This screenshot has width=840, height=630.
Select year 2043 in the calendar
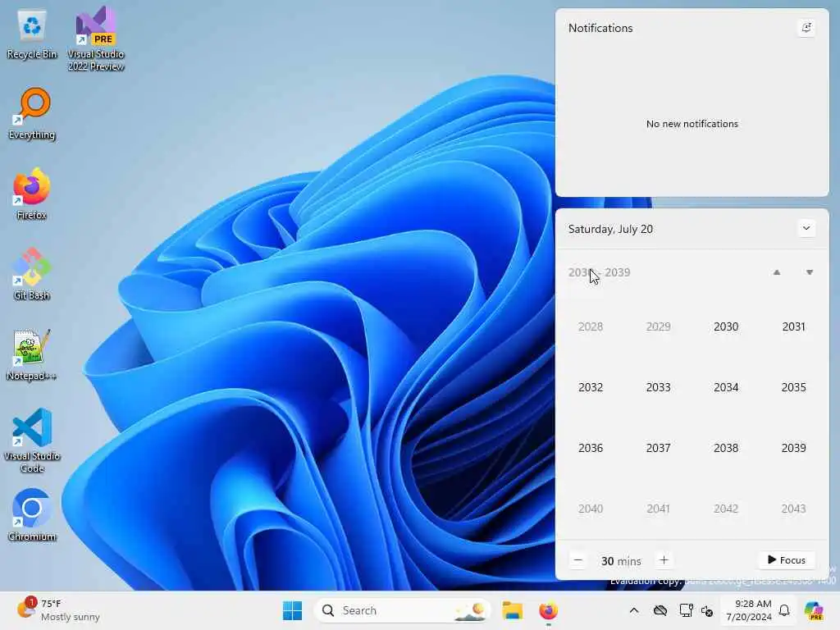pyautogui.click(x=793, y=509)
